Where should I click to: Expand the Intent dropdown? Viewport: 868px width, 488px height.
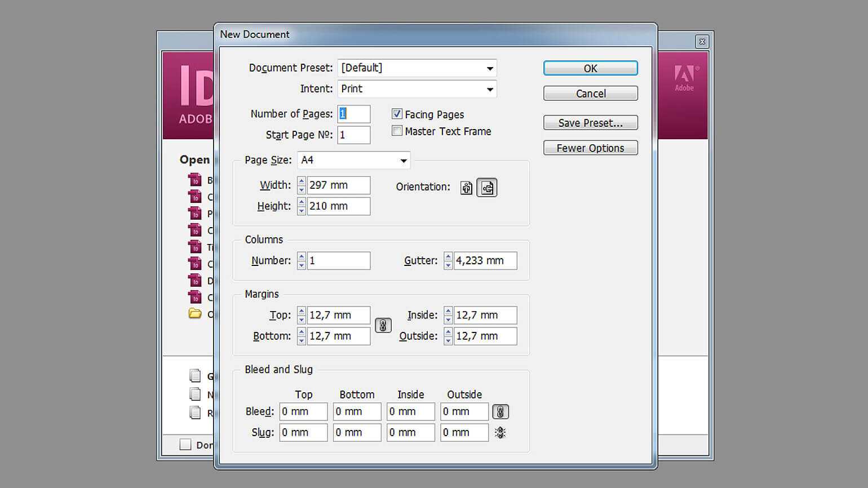(x=489, y=89)
